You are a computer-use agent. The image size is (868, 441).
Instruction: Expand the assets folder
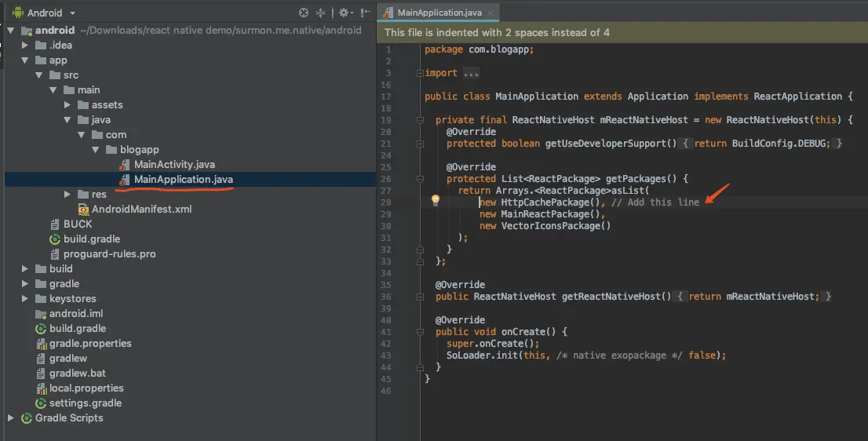click(67, 105)
